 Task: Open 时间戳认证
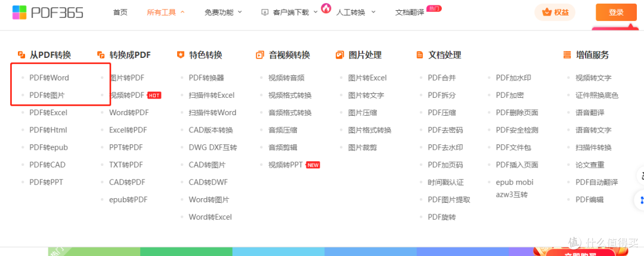[445, 182]
